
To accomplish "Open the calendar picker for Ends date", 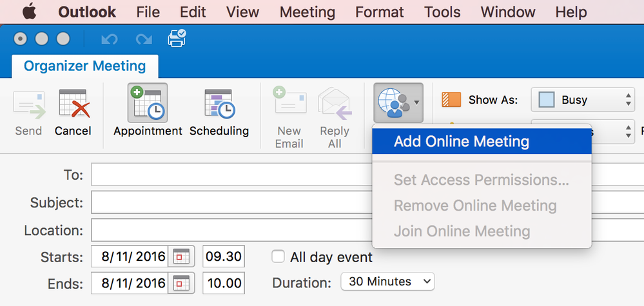I will coord(181,283).
